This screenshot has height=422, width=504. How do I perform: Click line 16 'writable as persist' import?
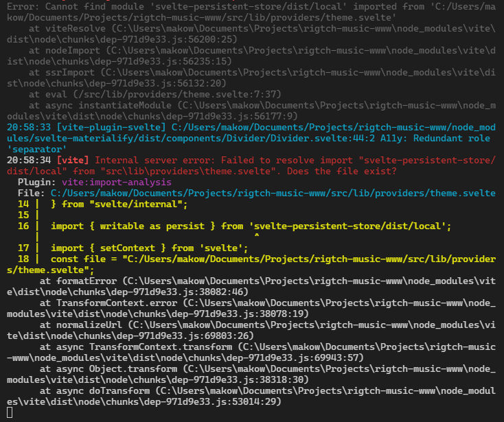coord(152,226)
